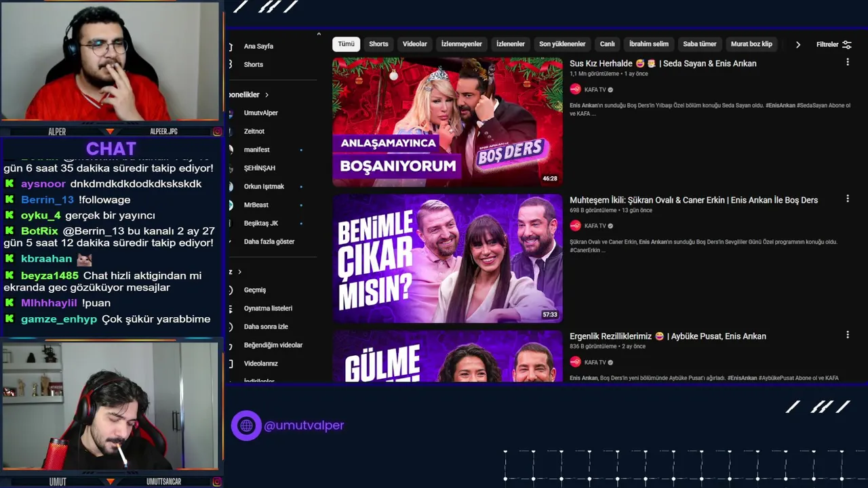The image size is (868, 488).
Task: Click verified badge next to first KAFA TV
Action: pos(610,89)
